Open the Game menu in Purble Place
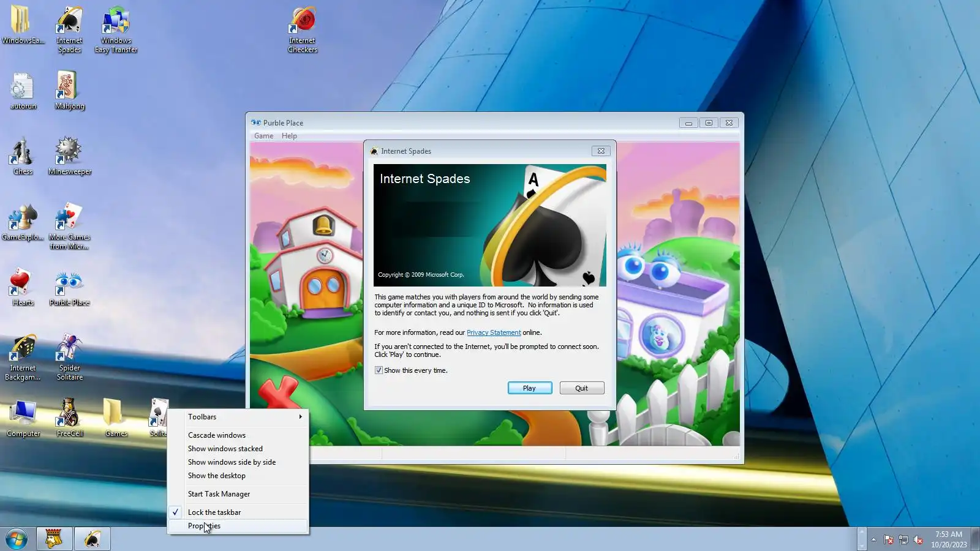The image size is (980, 551). coord(263,136)
